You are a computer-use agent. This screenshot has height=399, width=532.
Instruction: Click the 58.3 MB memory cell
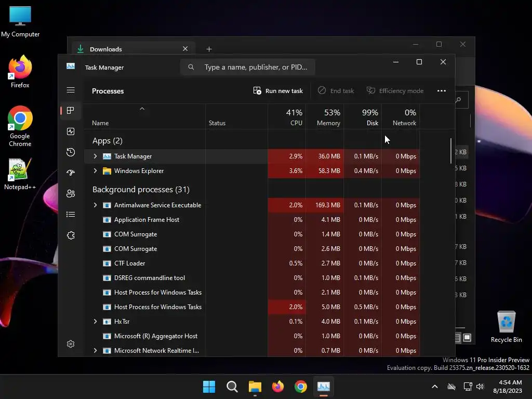(x=325, y=170)
